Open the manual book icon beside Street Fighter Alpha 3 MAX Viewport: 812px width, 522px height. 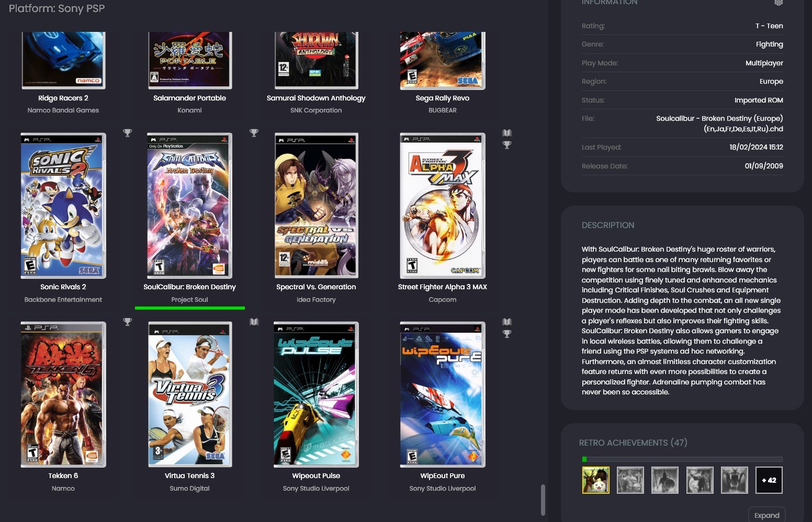[507, 133]
